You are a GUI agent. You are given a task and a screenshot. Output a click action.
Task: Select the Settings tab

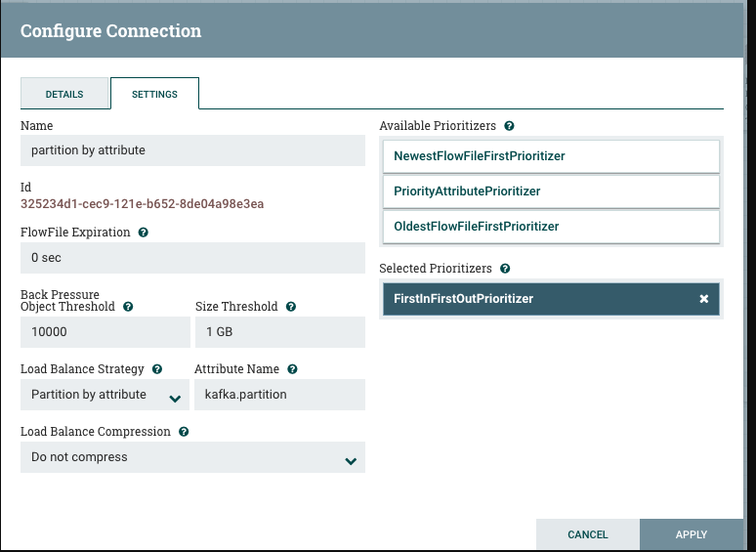(154, 94)
